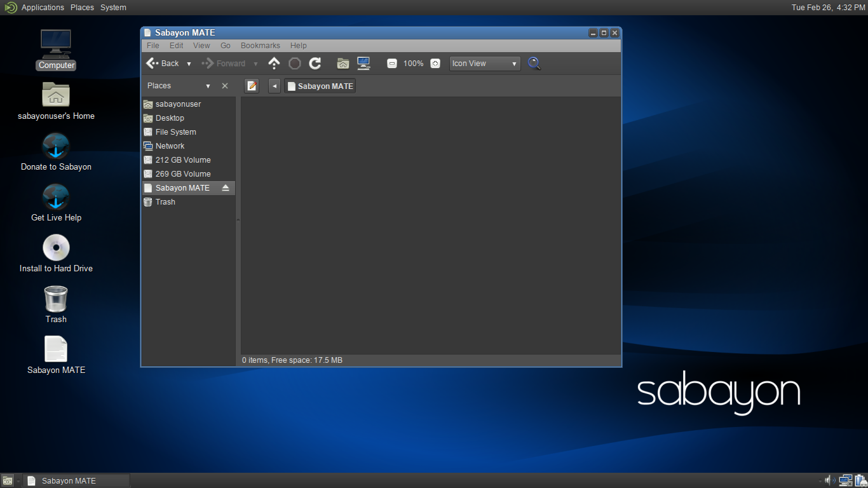
Task: Open the Help menu
Action: pyautogui.click(x=299, y=46)
